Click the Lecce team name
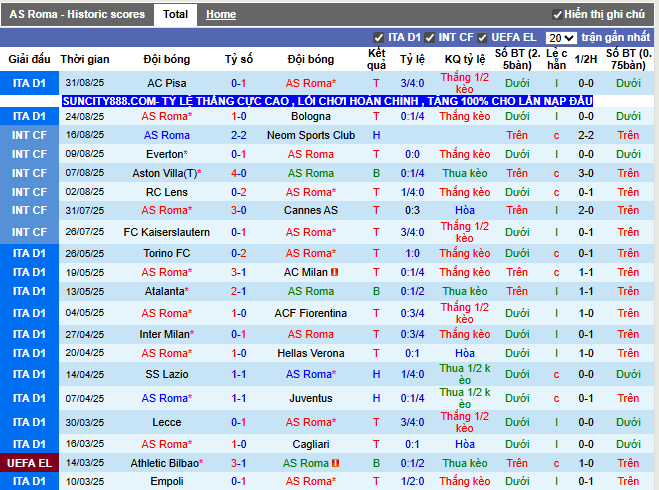 [x=166, y=422]
